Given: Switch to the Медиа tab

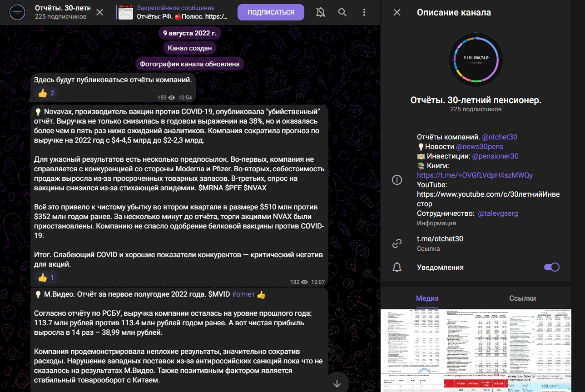Looking at the screenshot, I should tap(427, 298).
